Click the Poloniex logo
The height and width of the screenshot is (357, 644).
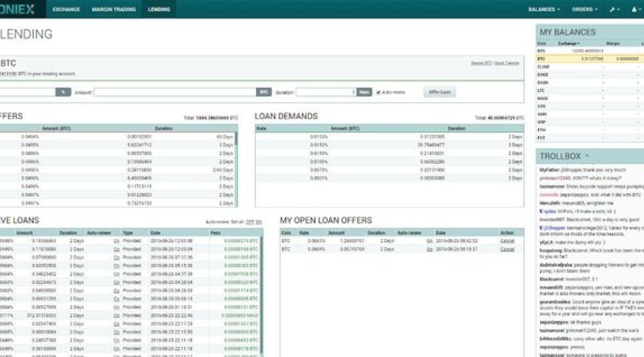(x=16, y=9)
